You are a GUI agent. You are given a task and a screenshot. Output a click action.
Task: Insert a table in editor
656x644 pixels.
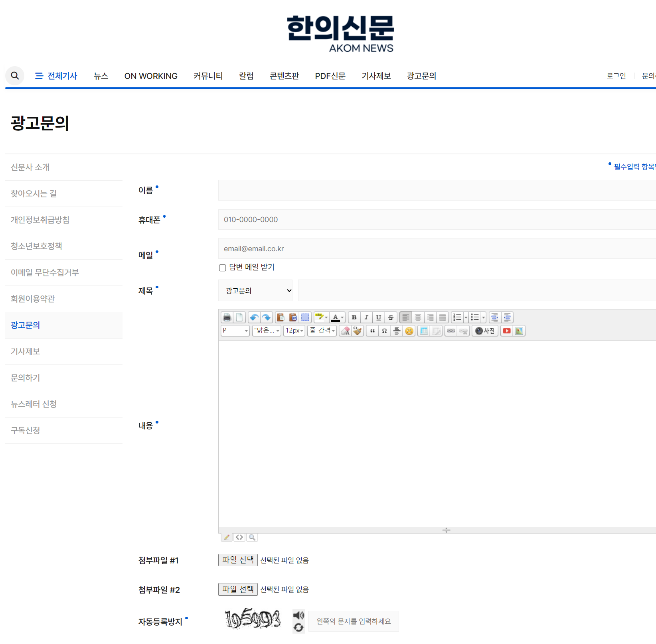(424, 331)
